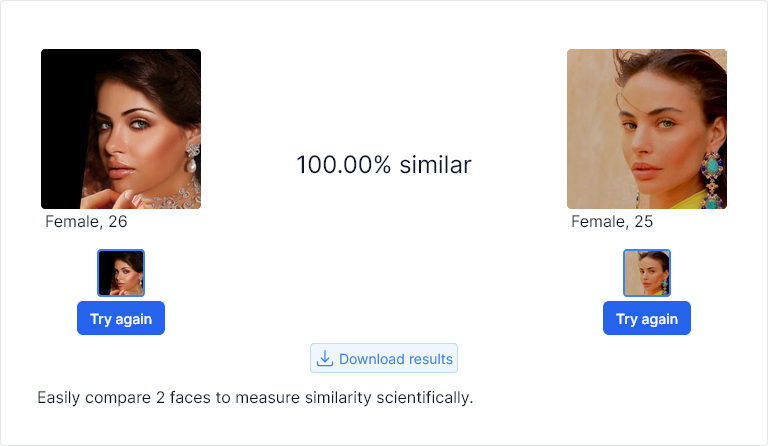Screen dimensions: 768x446
Task: Click the word "similar" in the result
Action: pyautogui.click(x=435, y=164)
